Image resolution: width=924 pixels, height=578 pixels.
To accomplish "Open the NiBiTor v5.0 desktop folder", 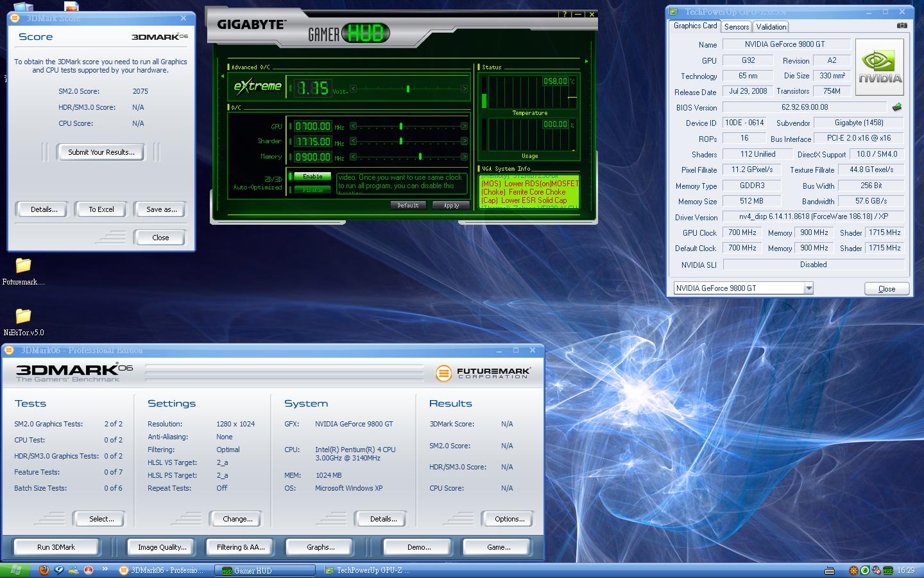I will [23, 322].
